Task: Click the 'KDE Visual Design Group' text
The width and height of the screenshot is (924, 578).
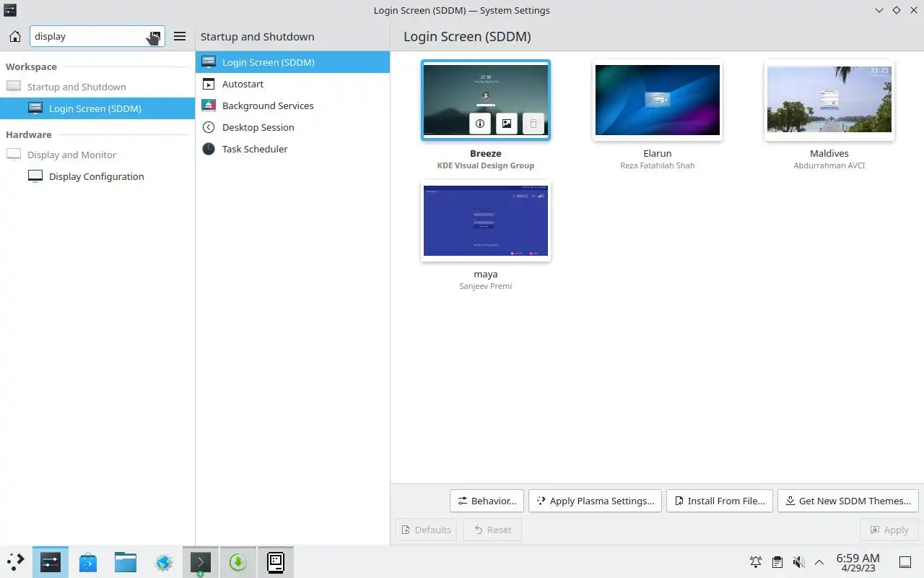Action: (486, 165)
